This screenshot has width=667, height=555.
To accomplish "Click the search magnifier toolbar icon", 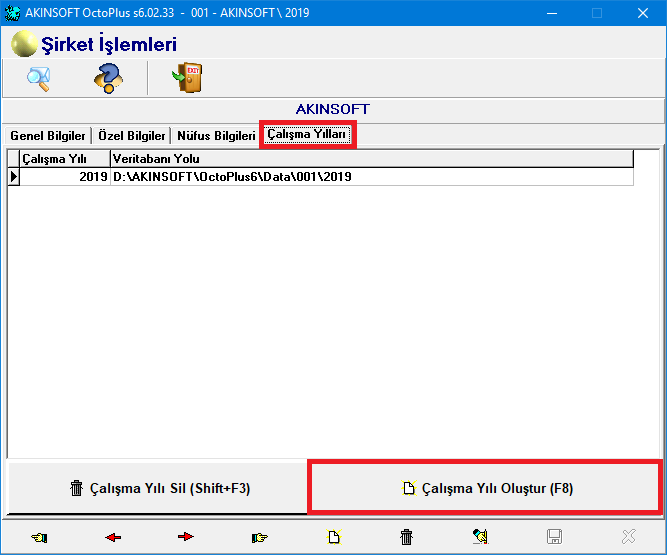I will 39,78.
